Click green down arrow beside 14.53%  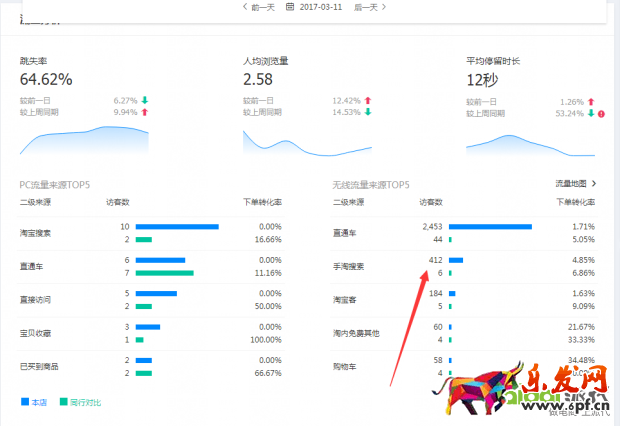point(367,113)
